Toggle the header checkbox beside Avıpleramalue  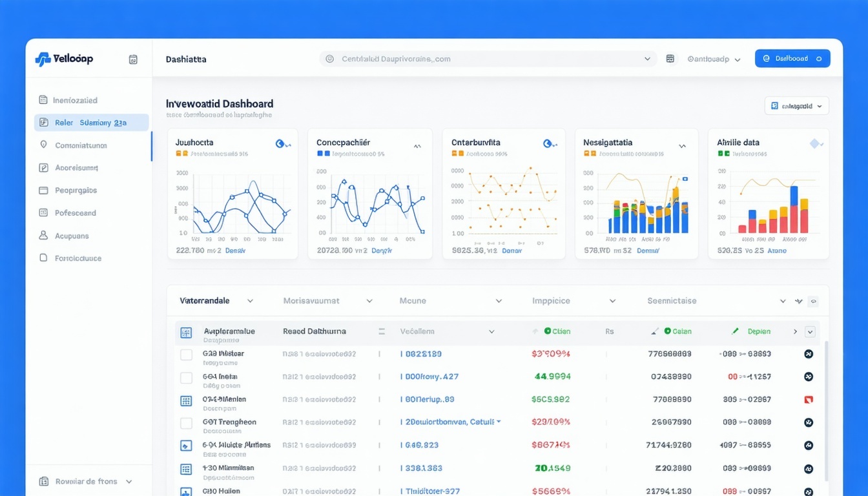coord(186,333)
